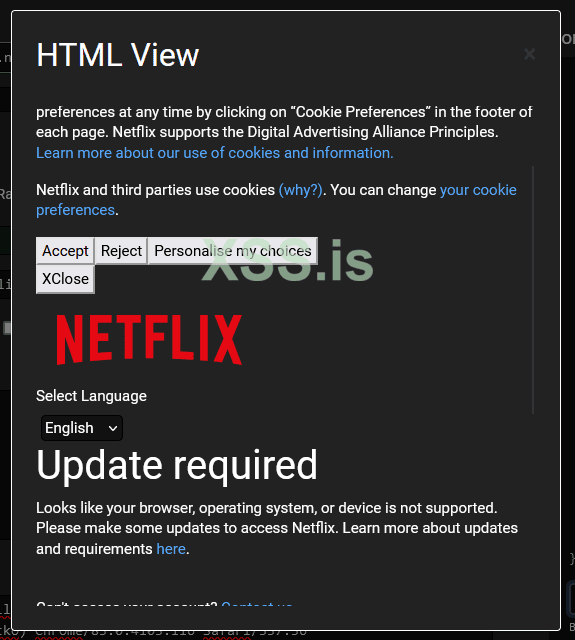Choose 'Personalise my choices' button
The width and height of the screenshot is (575, 640).
click(233, 251)
